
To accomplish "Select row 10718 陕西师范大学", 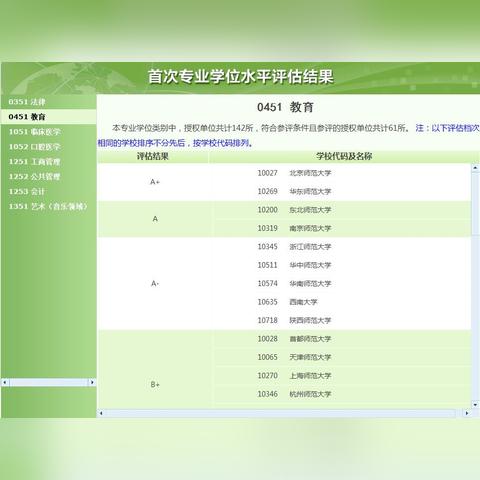I will (343, 320).
